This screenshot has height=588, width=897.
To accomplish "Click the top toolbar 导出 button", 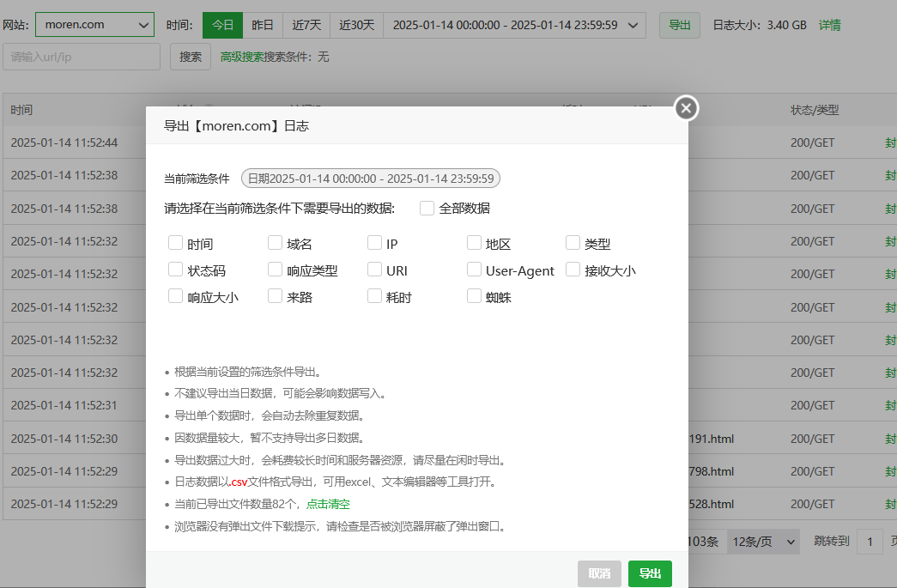I will click(x=680, y=25).
